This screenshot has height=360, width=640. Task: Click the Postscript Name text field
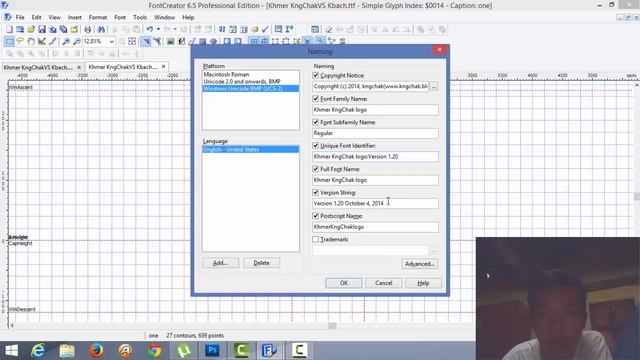[x=376, y=227]
